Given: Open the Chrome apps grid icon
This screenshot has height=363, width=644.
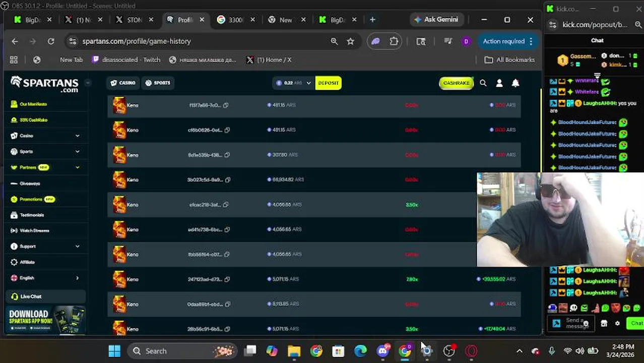Looking at the screenshot, I should 14,60.
